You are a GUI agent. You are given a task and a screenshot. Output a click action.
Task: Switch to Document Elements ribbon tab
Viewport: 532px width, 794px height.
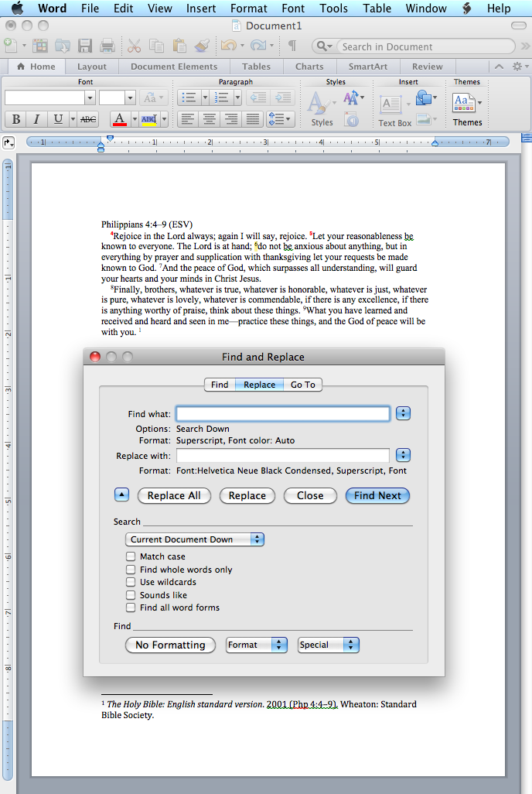point(174,67)
